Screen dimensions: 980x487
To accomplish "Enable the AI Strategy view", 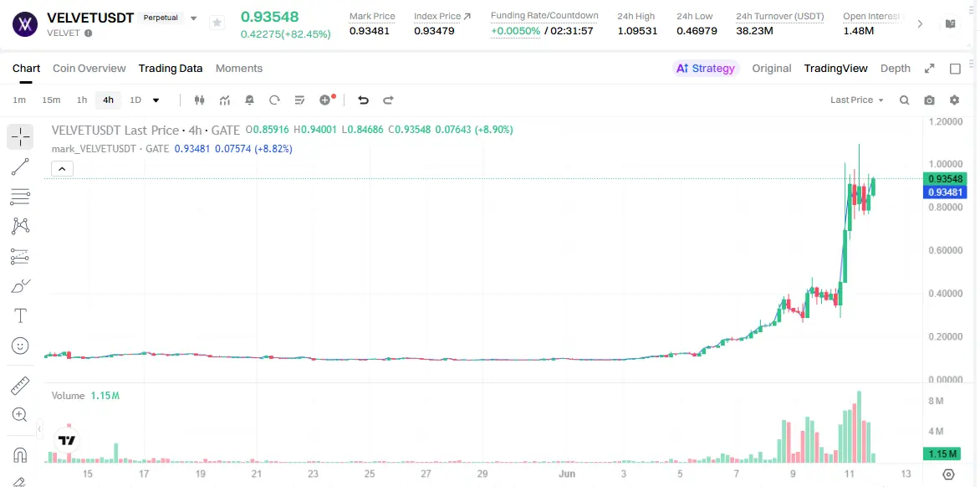I will (706, 68).
